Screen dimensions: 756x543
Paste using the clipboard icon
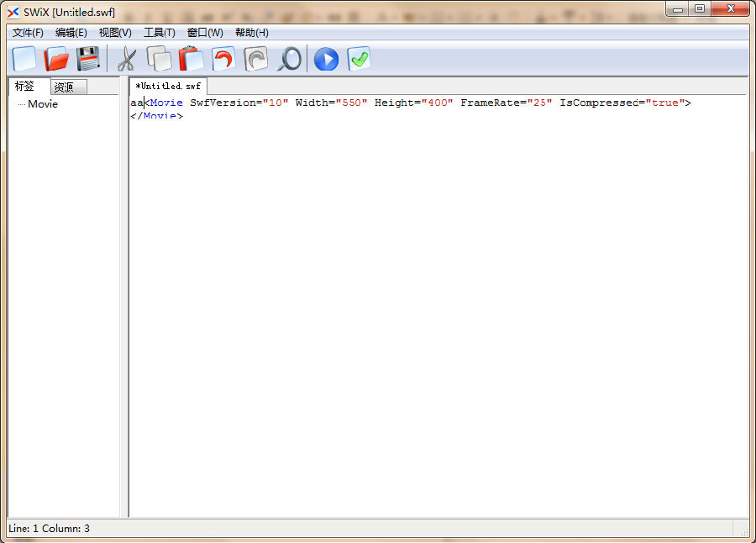(191, 59)
